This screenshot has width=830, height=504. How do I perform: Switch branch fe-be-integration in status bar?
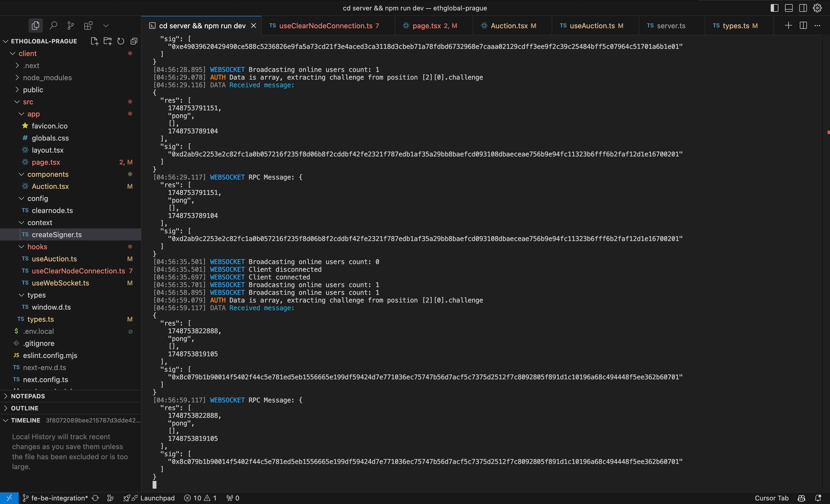55,498
